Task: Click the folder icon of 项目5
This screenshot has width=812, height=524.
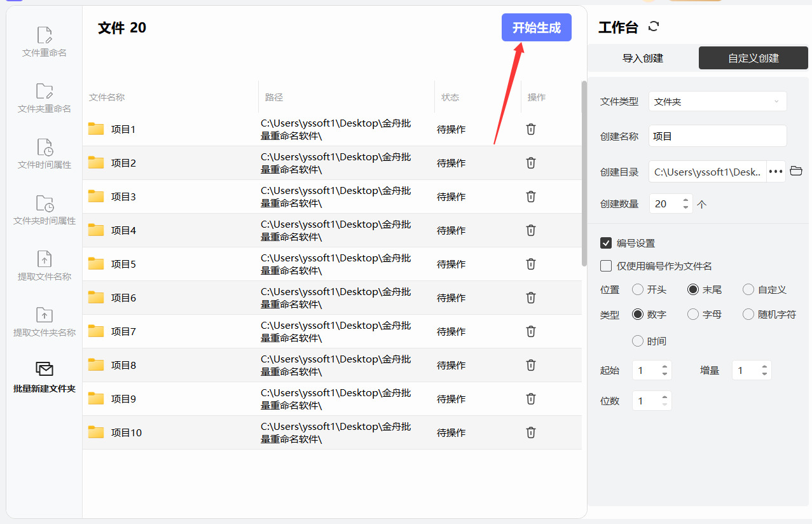Action: [x=96, y=264]
